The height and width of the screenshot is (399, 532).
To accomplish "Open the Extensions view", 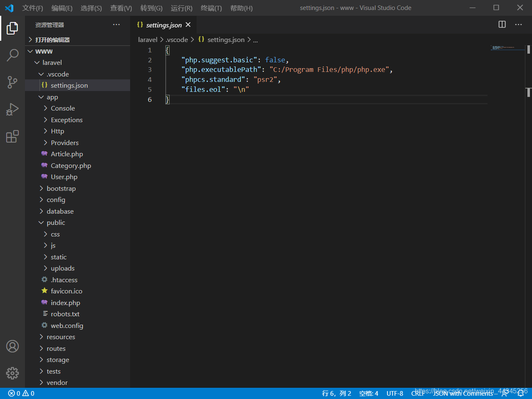I will click(12, 136).
